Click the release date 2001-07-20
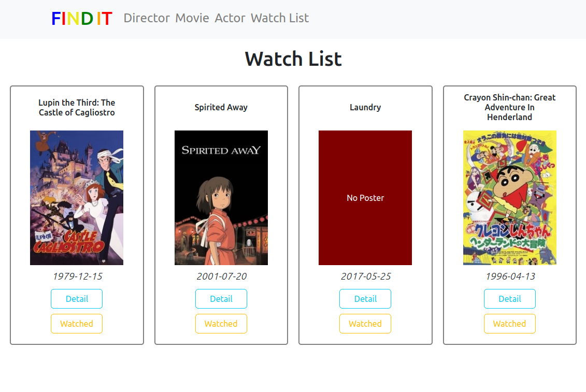This screenshot has height=392, width=586. (222, 276)
